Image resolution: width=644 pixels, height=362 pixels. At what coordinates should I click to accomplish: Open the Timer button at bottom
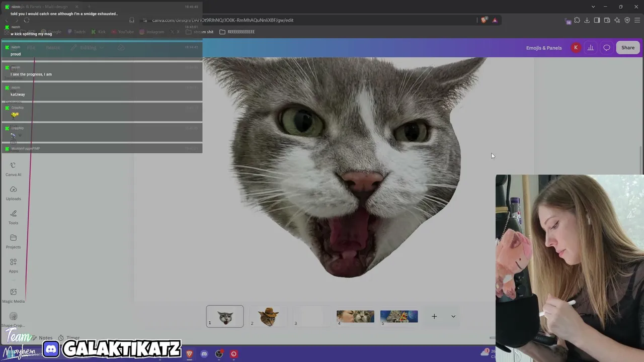69,338
